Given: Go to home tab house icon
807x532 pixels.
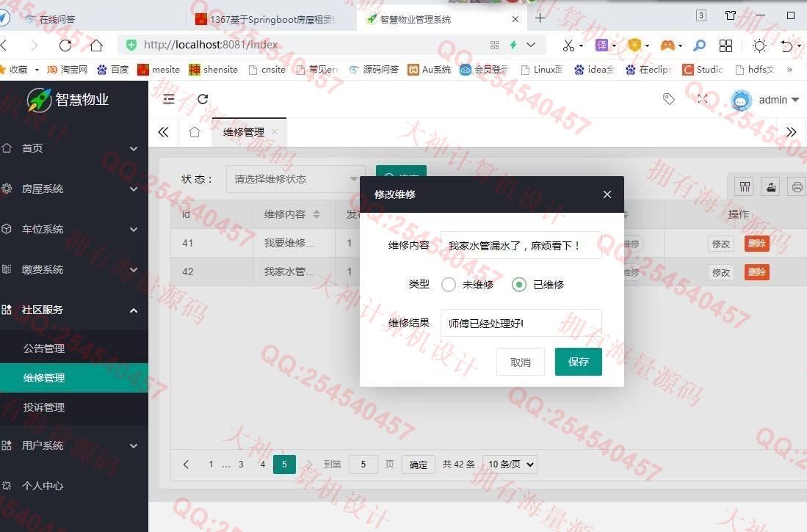Looking at the screenshot, I should [195, 132].
